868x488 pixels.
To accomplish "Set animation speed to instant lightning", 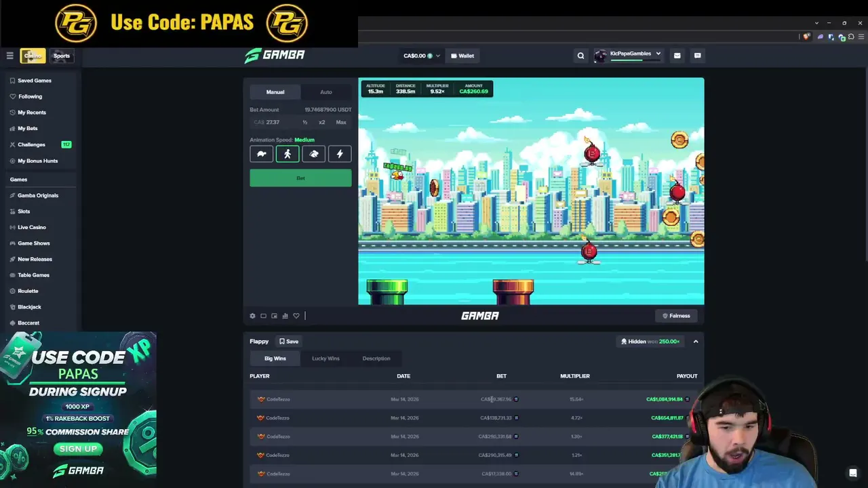I will [x=340, y=154].
